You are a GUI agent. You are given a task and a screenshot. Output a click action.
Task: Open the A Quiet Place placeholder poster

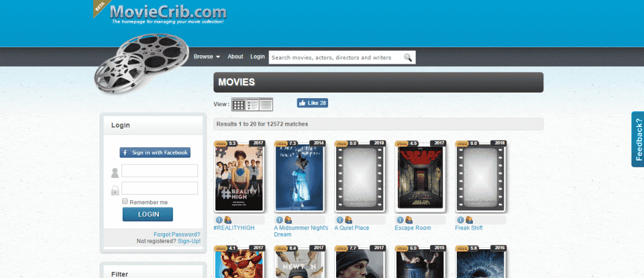pos(360,177)
